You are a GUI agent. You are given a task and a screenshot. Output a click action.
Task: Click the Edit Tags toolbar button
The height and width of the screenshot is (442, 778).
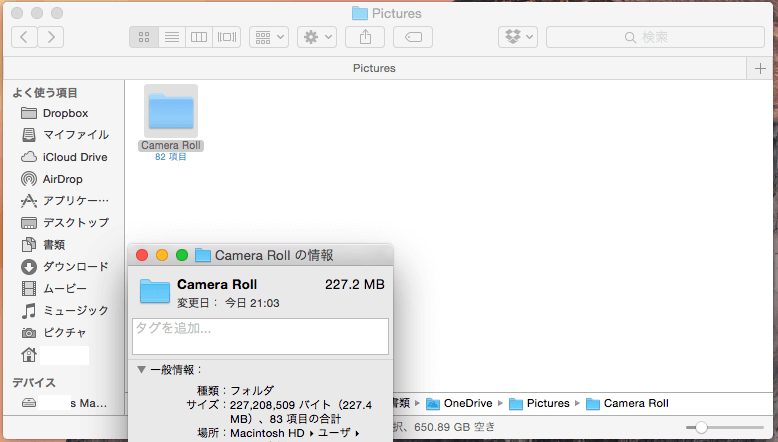click(x=413, y=37)
